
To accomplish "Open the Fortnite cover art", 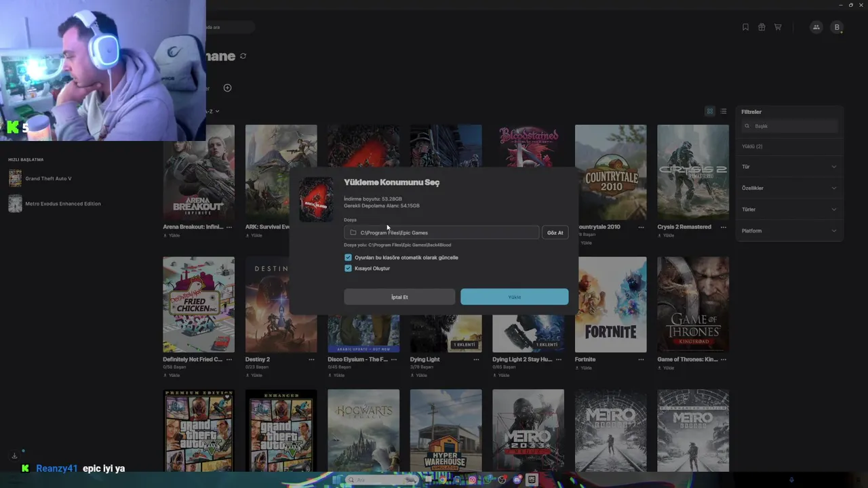I will pos(610,304).
